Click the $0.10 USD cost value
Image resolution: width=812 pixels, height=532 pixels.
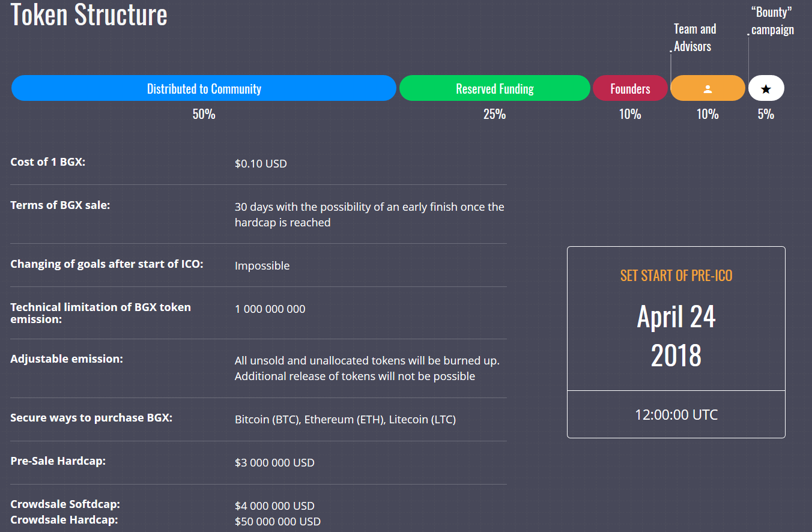coord(261,163)
